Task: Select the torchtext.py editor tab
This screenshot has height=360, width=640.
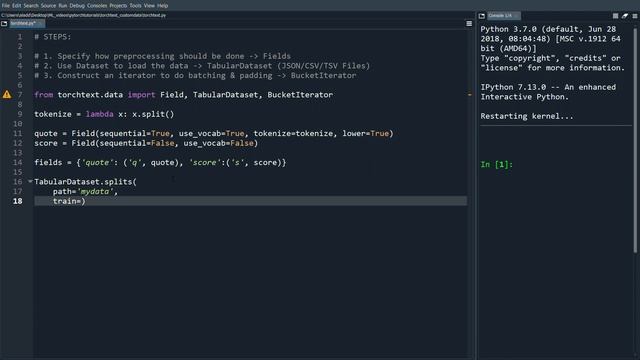Action: 27,24
